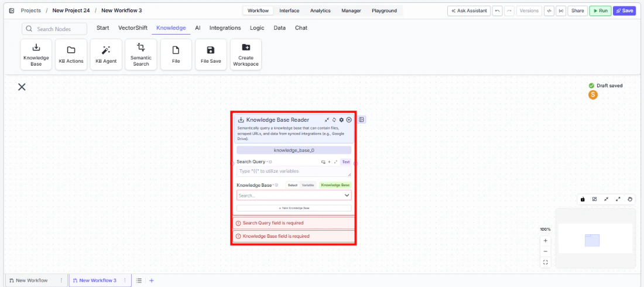Toggle the canvas lock icon
Viewport: 644px width, 287px height.
pos(583,199)
